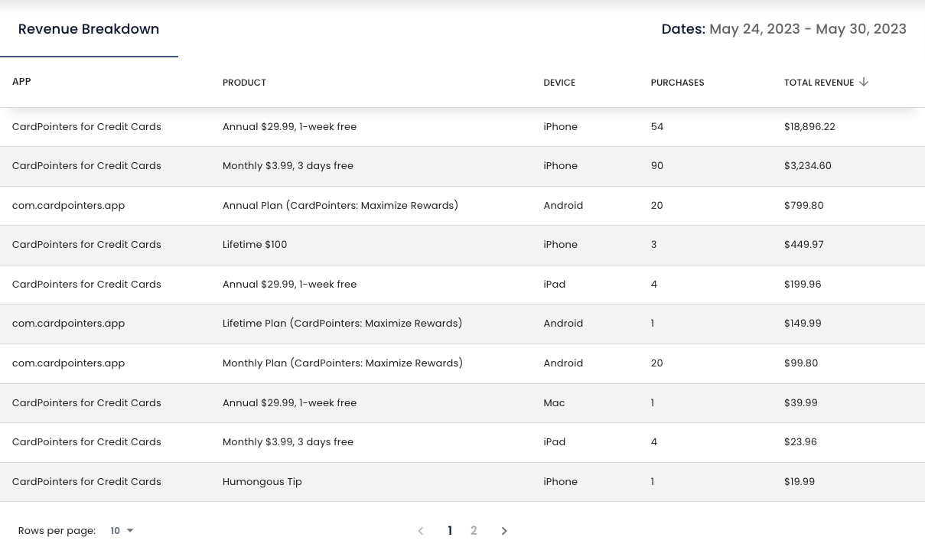Go to the previous page using the left chevron
The height and width of the screenshot is (560, 925).
point(421,531)
